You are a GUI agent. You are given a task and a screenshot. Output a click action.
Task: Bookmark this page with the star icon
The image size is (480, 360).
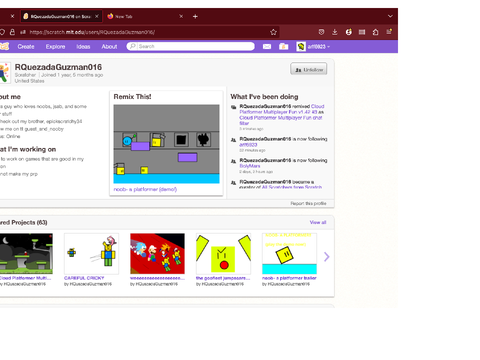pos(273,32)
